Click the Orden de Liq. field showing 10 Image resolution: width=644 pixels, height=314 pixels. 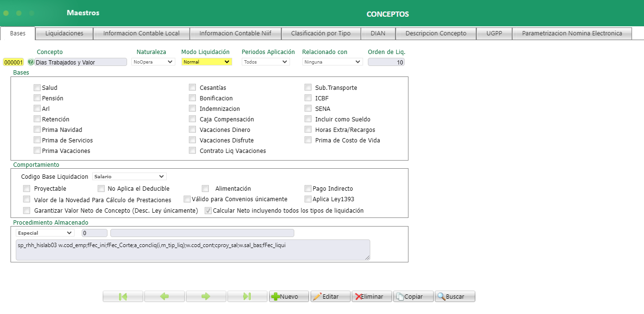click(386, 62)
